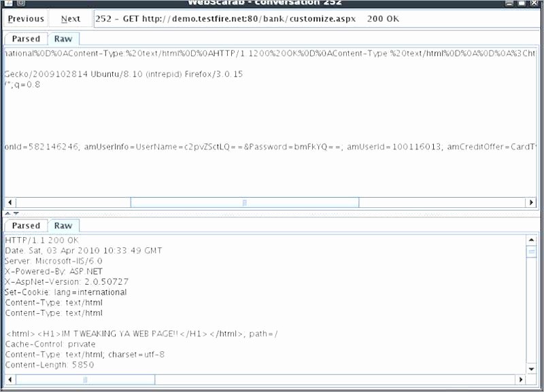Click response pane horizontal scroll left arrow
The height and width of the screenshot is (392, 544).
10,379
